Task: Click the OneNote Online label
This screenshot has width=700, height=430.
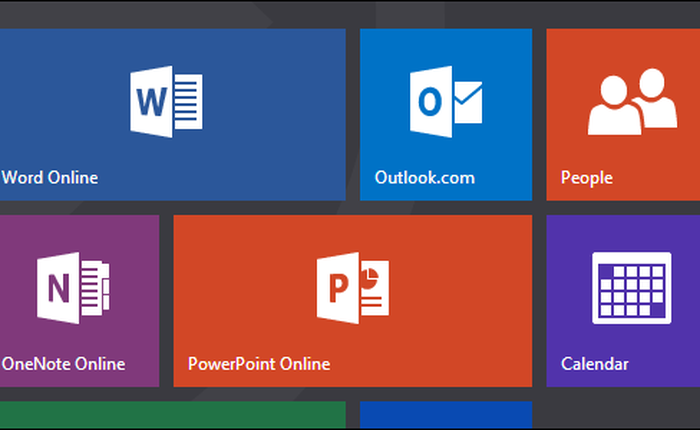Action: tap(63, 364)
